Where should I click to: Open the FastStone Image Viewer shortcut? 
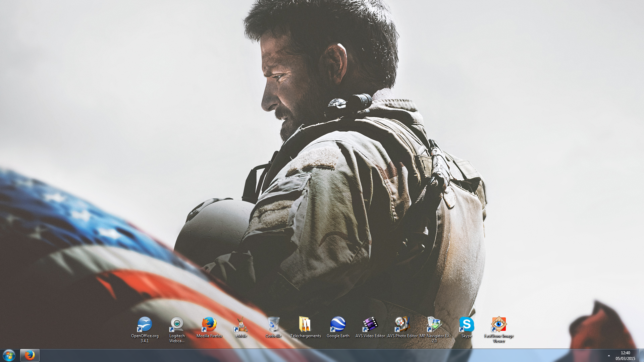click(x=499, y=329)
